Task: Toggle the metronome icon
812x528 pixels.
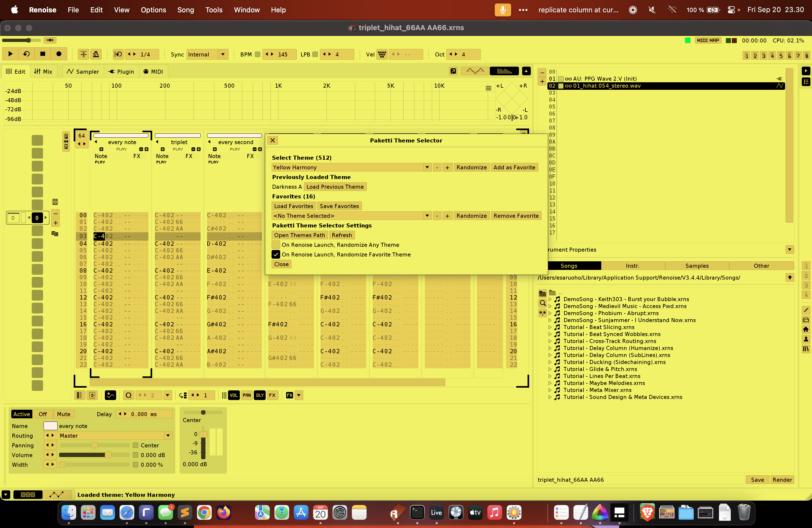Action: 96,54
